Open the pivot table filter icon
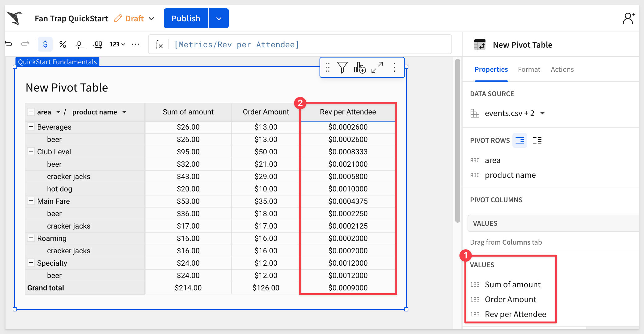Screen dimensions: 644x334 tap(342, 67)
